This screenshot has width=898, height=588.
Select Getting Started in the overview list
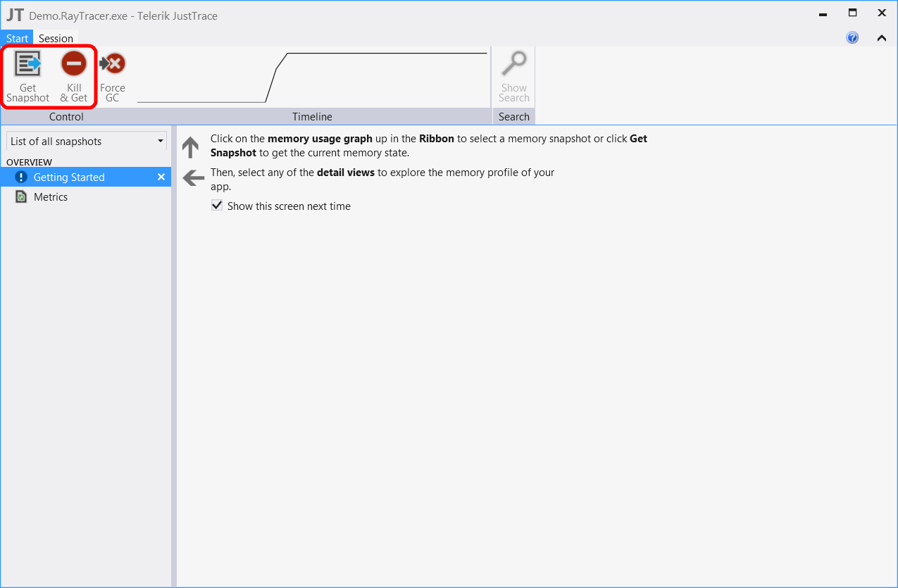(85, 177)
